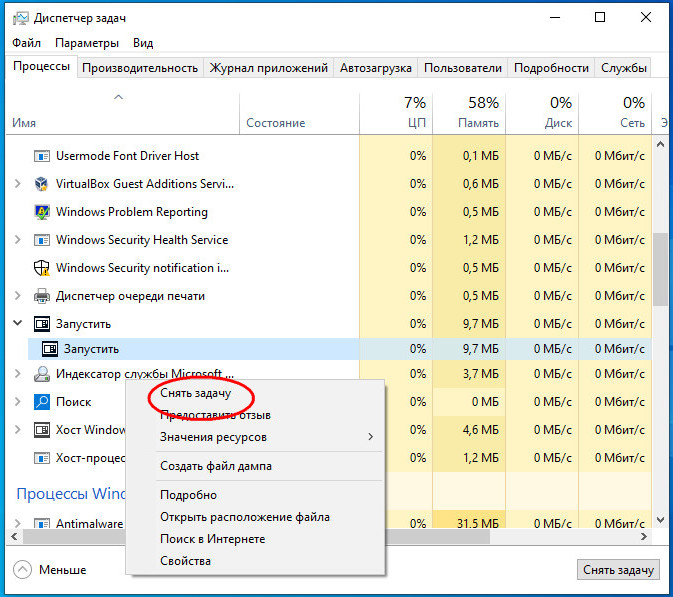Click the 3,7 МБ memory cell
Image resolution: width=673 pixels, height=597 pixels.
469,374
